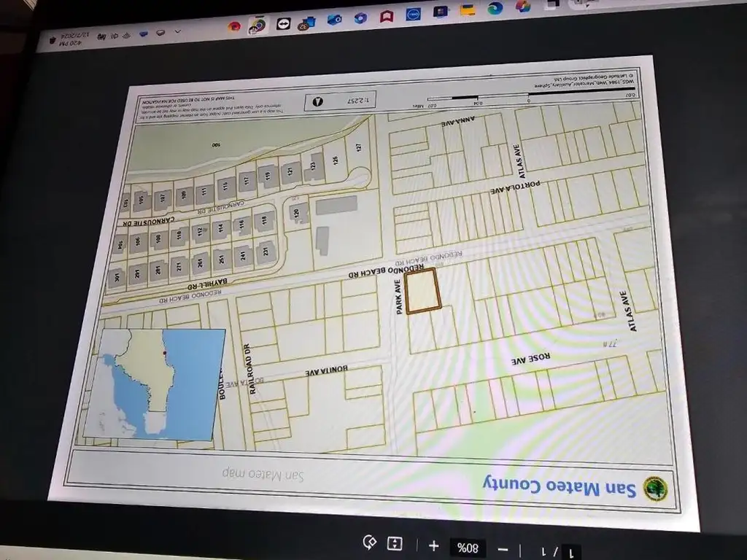Zoom out with the minus button
747x560 pixels.
[x=503, y=550]
